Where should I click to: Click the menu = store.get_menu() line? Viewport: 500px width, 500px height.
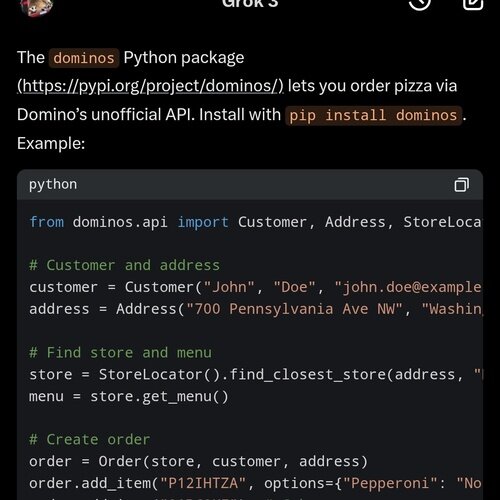(x=129, y=397)
